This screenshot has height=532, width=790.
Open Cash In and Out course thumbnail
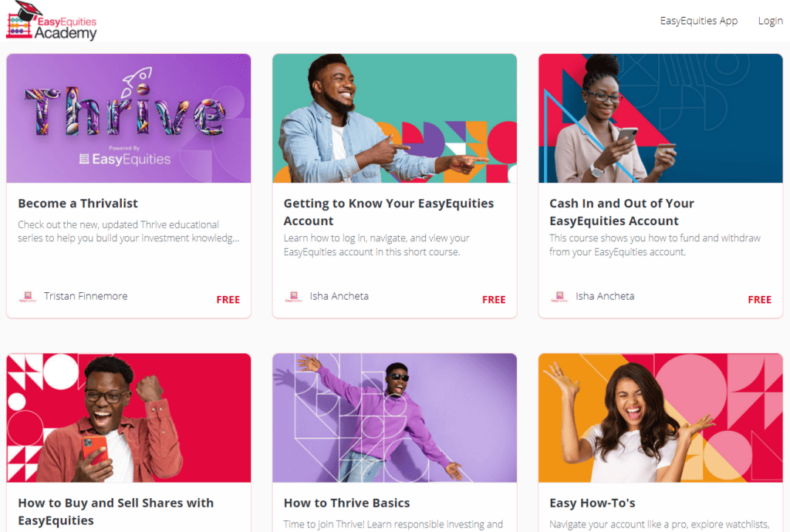(x=660, y=118)
